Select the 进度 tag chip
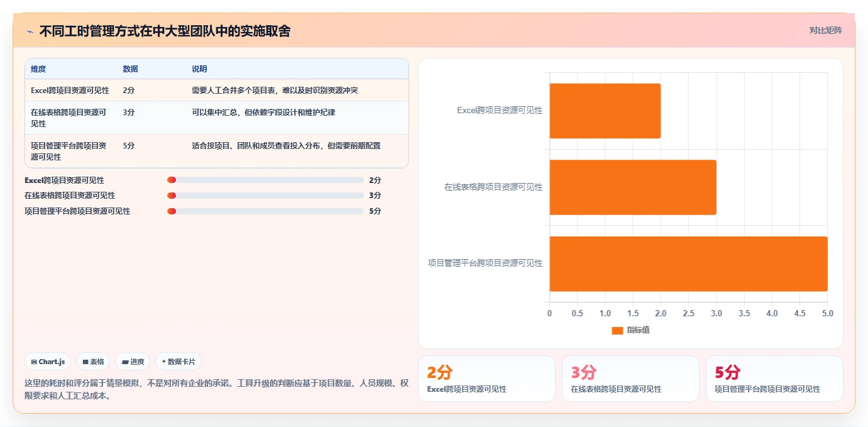868x427 pixels. (133, 362)
